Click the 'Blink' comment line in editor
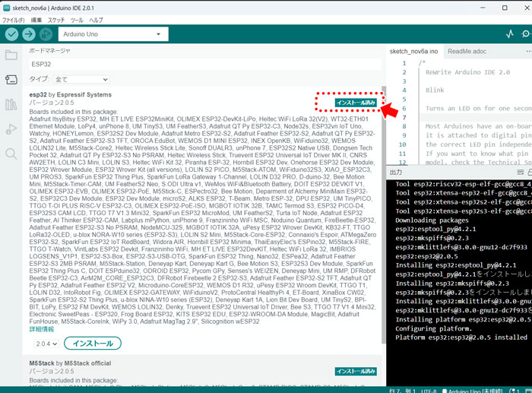The width and height of the screenshot is (532, 393). [x=435, y=90]
